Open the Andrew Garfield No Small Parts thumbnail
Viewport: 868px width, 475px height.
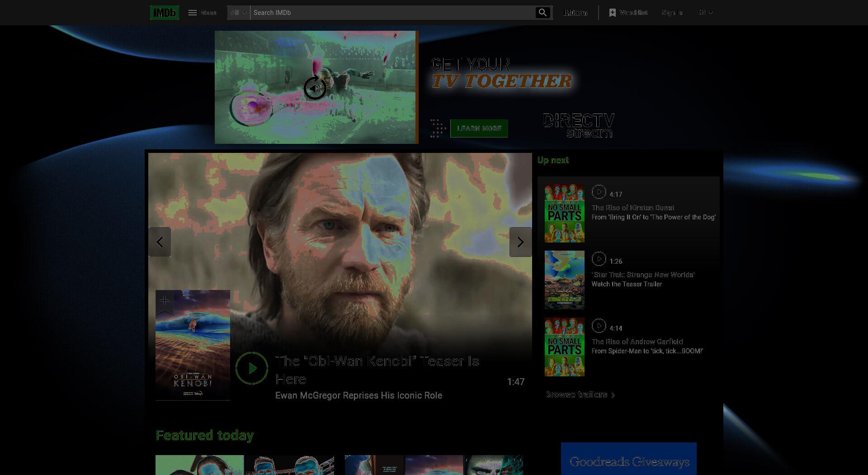[x=565, y=347]
